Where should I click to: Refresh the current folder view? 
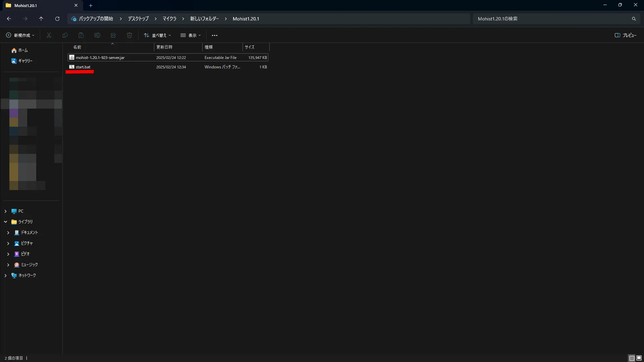[x=57, y=19]
